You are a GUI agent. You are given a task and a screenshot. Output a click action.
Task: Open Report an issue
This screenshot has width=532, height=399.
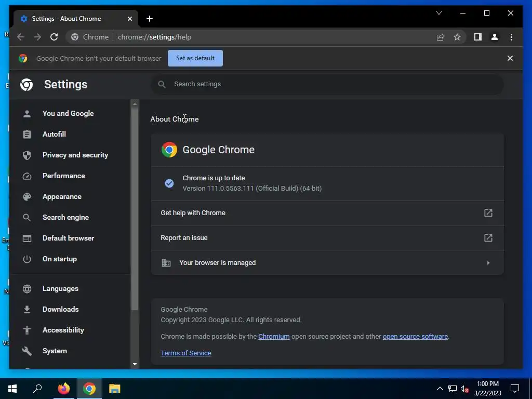click(x=327, y=238)
